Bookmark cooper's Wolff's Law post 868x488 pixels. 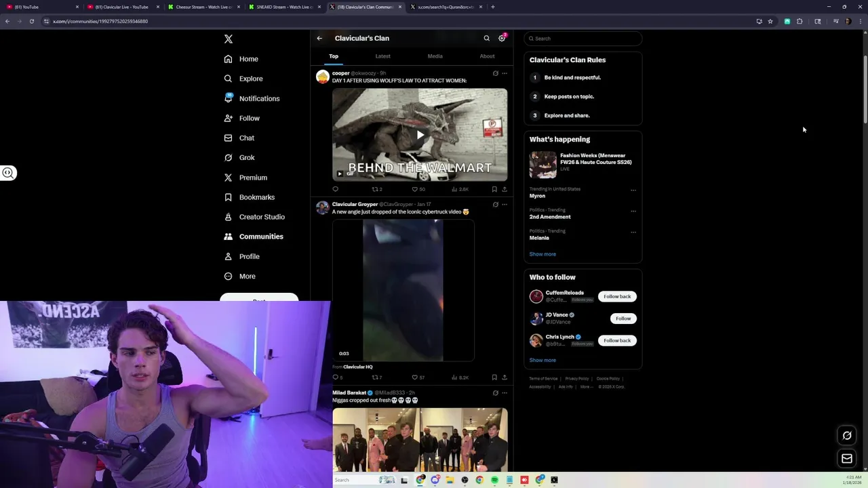pyautogui.click(x=494, y=190)
